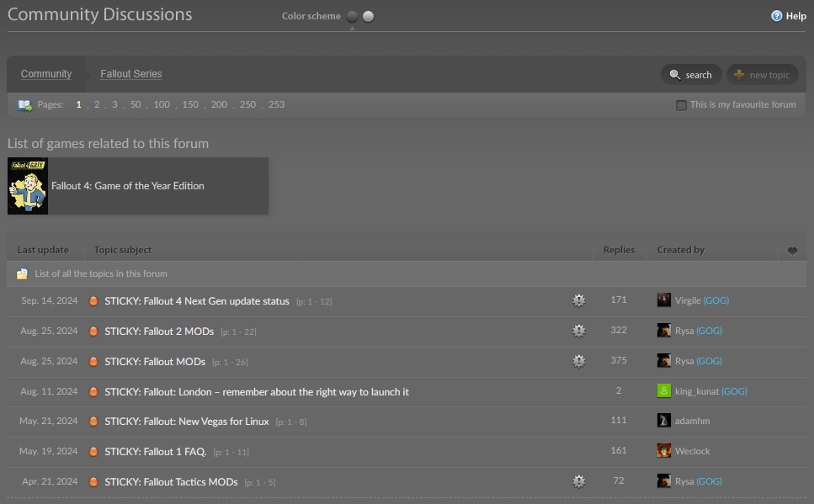814x504 pixels.
Task: Jump to forum page 50
Action: 136,104
